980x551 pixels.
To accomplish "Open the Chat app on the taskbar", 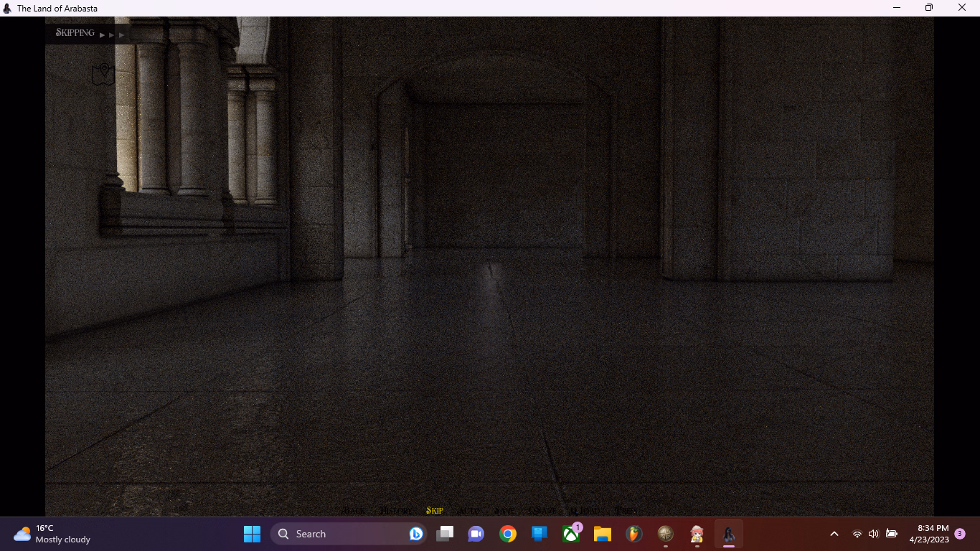I will 476,534.
